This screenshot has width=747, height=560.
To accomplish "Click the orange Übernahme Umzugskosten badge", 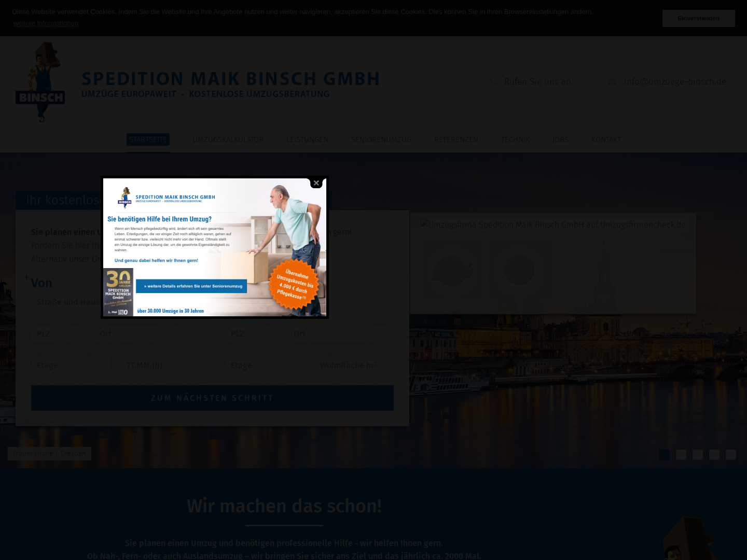I will click(294, 284).
